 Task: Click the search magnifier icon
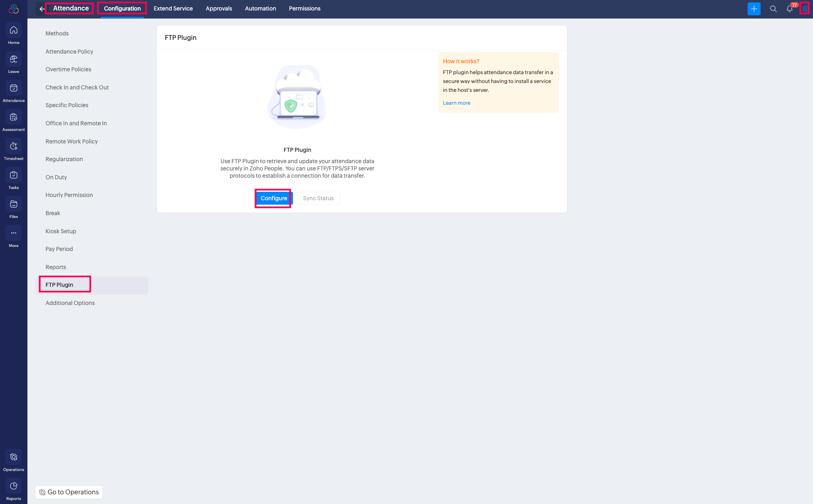click(773, 8)
